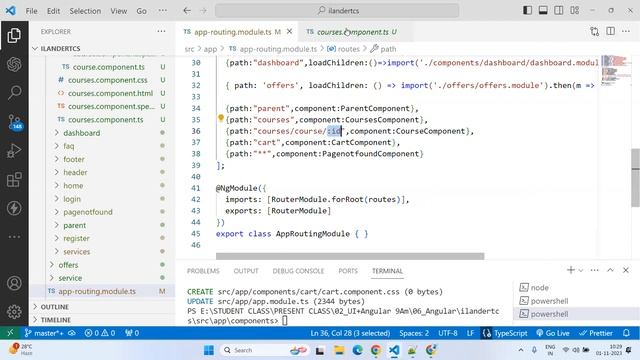Open the Search view in activity bar
This screenshot has width=640, height=360.
tap(14, 93)
